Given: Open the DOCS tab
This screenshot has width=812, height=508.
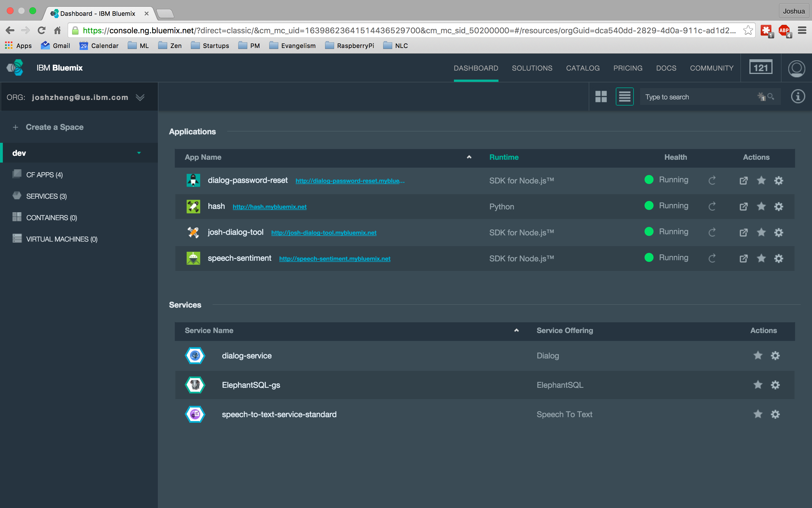Looking at the screenshot, I should [x=666, y=68].
